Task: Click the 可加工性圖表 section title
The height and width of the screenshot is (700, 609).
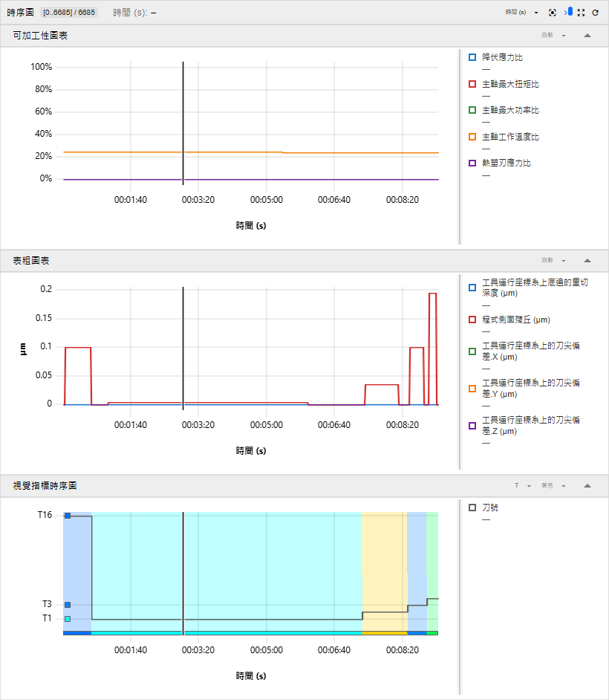Action: tap(40, 35)
